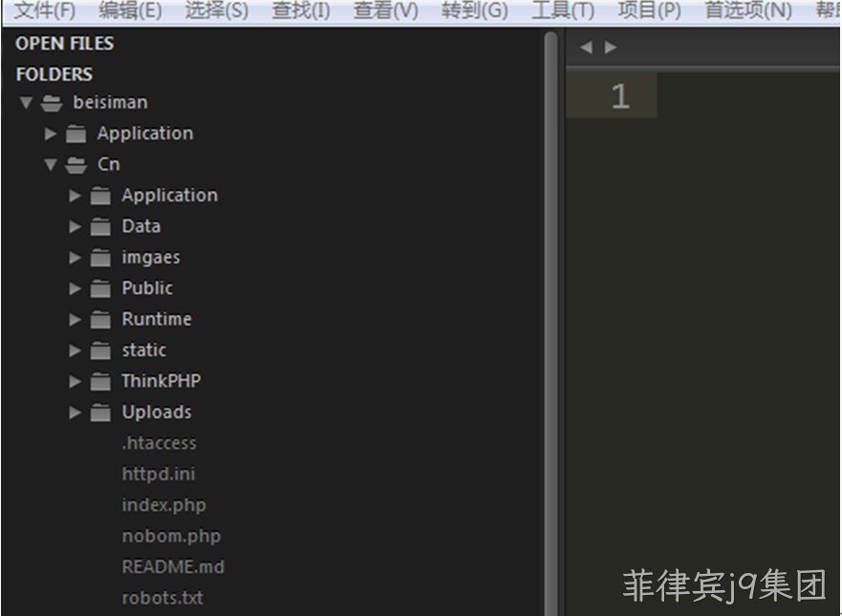Click the Uploads folder icon
The height and width of the screenshot is (616, 842).
[x=100, y=413]
